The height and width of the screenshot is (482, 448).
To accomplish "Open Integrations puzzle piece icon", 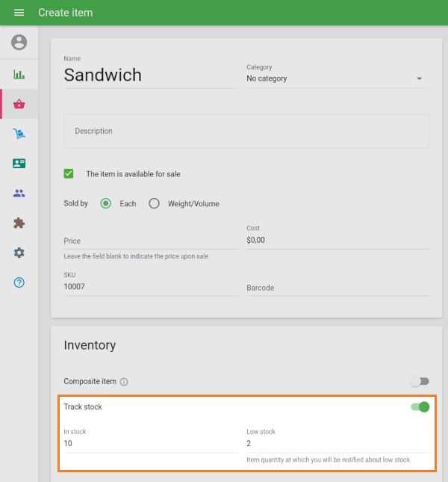I will [19, 223].
